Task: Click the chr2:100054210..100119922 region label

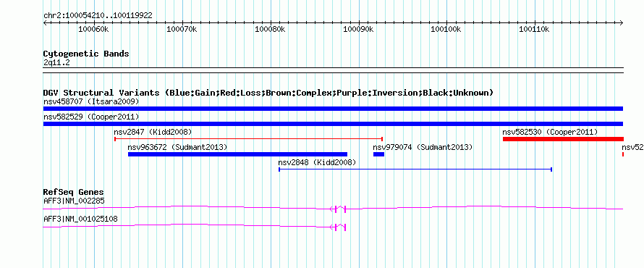Action: [98, 16]
